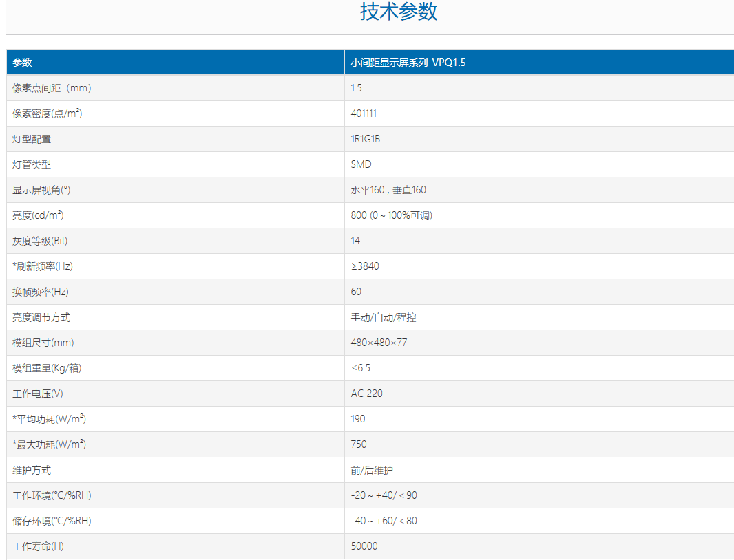734x560 pixels.
Task: Select the 灰度等级(Bit) row label
Action: (x=40, y=241)
